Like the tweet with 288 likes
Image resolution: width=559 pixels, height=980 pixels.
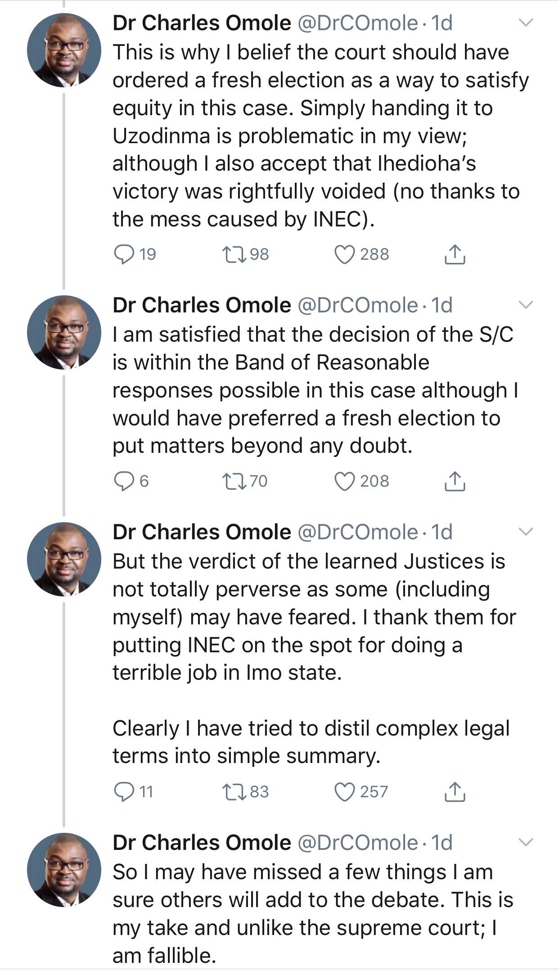[x=345, y=254]
